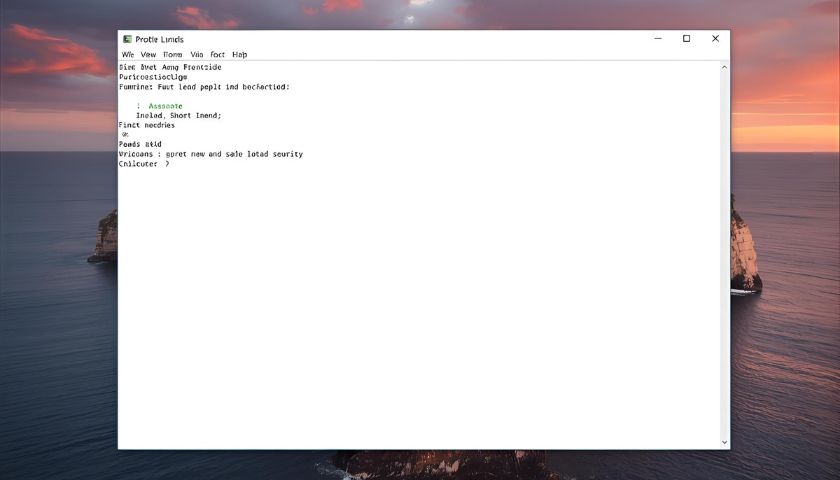The height and width of the screenshot is (480, 840).
Task: Click the 'Finct necdries' line
Action: (147, 125)
